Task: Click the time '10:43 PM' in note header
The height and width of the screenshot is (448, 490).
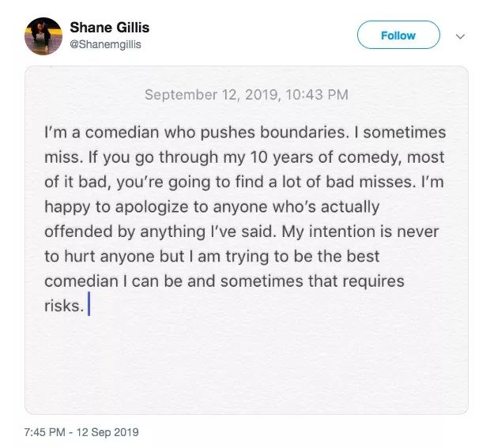Action: pos(317,95)
